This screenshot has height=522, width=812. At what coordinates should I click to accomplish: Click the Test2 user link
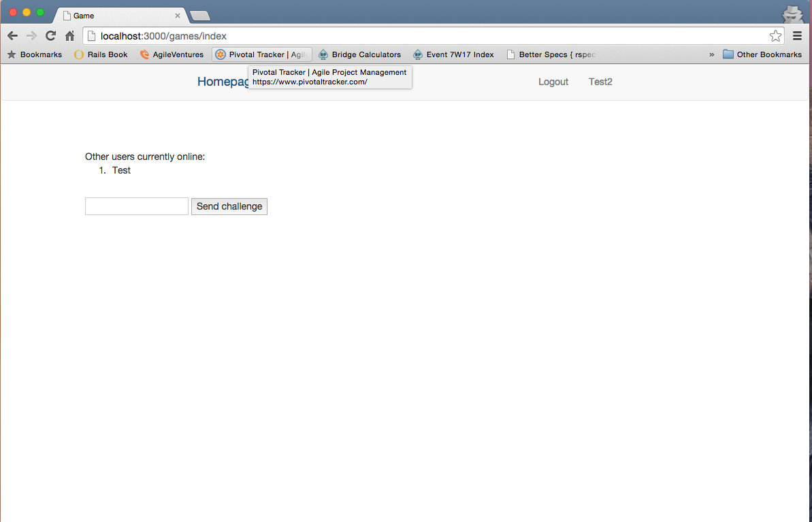tap(600, 82)
